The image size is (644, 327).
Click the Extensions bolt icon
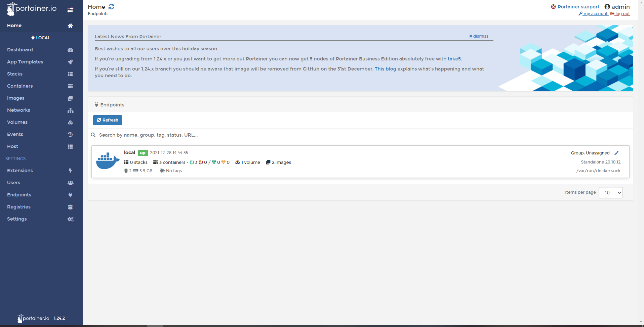coord(70,171)
